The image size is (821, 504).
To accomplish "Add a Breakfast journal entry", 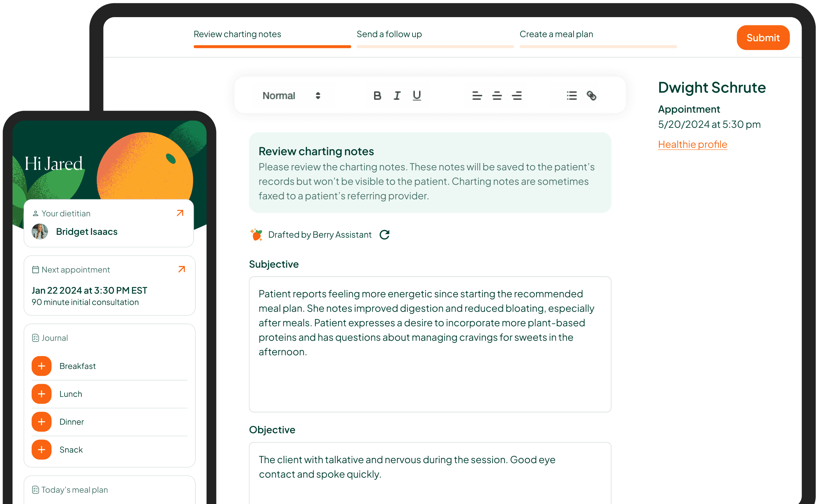I will (x=42, y=366).
